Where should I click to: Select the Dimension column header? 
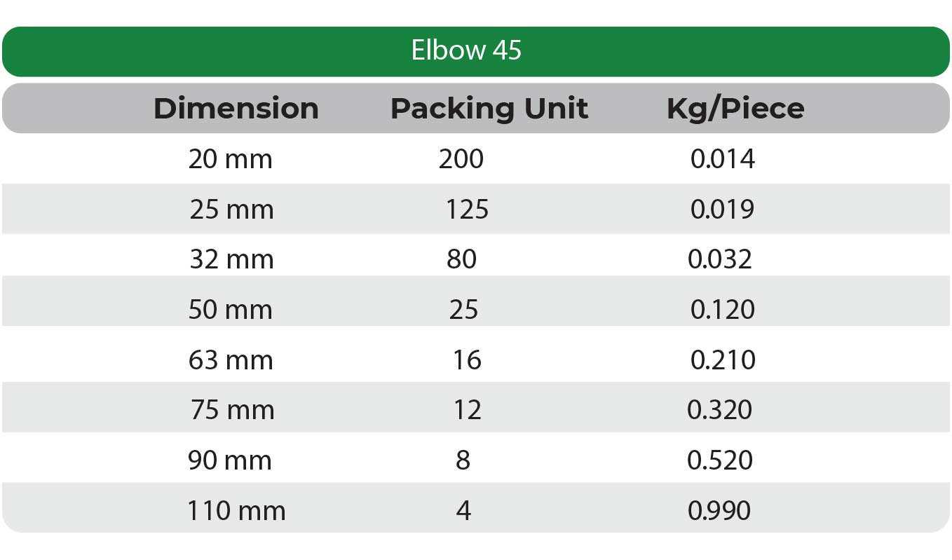click(x=236, y=109)
